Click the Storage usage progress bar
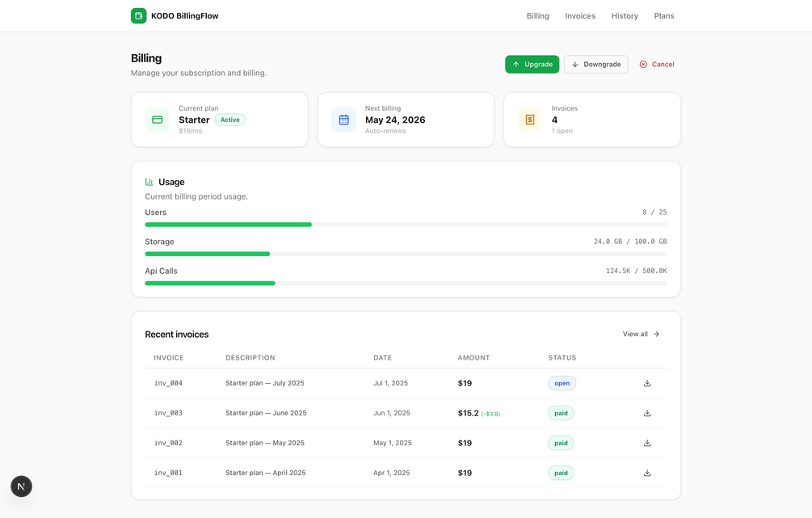 [406, 254]
